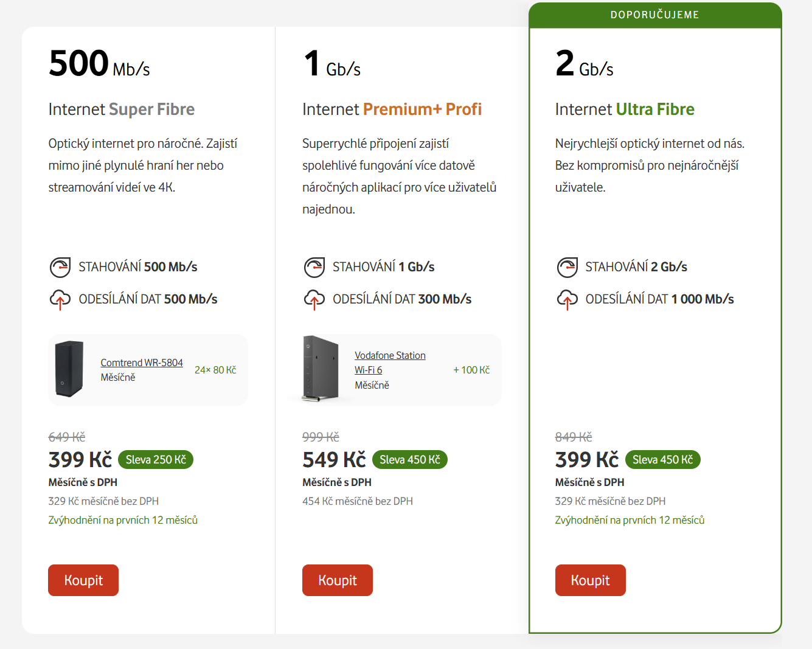Screen dimensions: 812x649
Task: Click the Doporučujeme recommended banner
Action: [654, 15]
